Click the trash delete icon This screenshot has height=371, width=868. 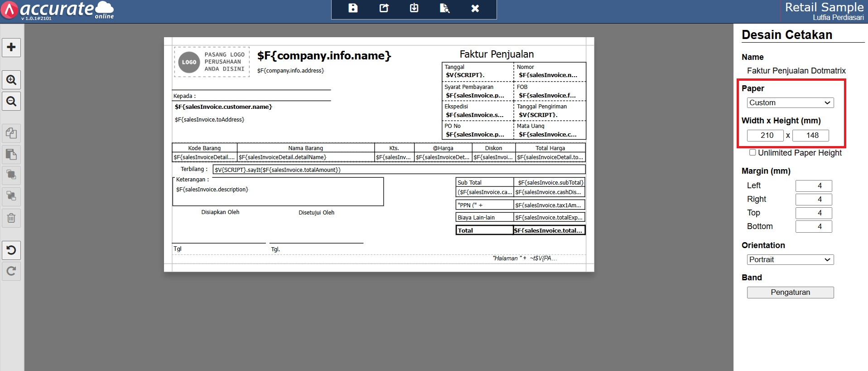point(11,218)
